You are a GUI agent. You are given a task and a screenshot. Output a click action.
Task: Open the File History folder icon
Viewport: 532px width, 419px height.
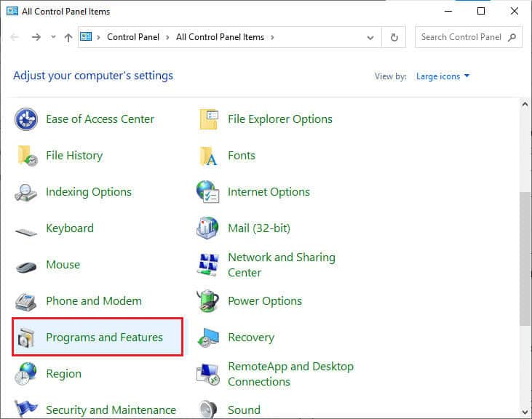(x=27, y=156)
